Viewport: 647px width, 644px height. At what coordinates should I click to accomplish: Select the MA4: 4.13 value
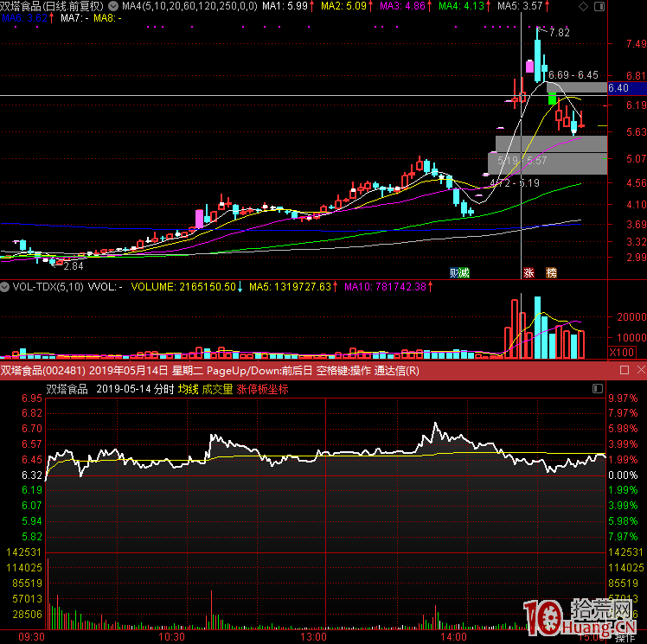(x=461, y=6)
